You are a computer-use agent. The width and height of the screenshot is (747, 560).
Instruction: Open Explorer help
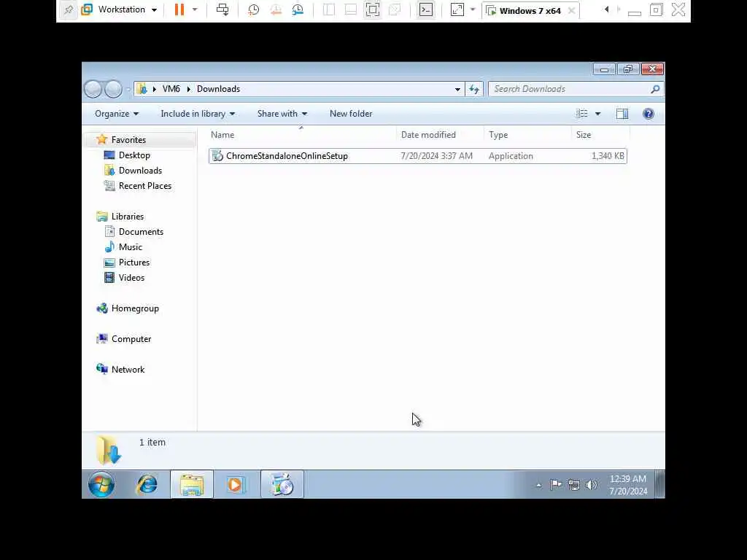[x=649, y=114]
